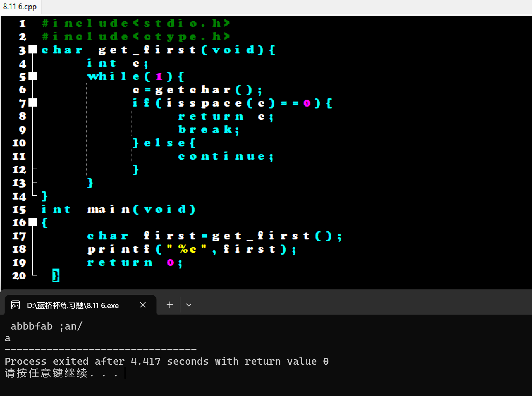Click the 'int main(void)' declaration
532x396 pixels.
pyautogui.click(x=119, y=209)
